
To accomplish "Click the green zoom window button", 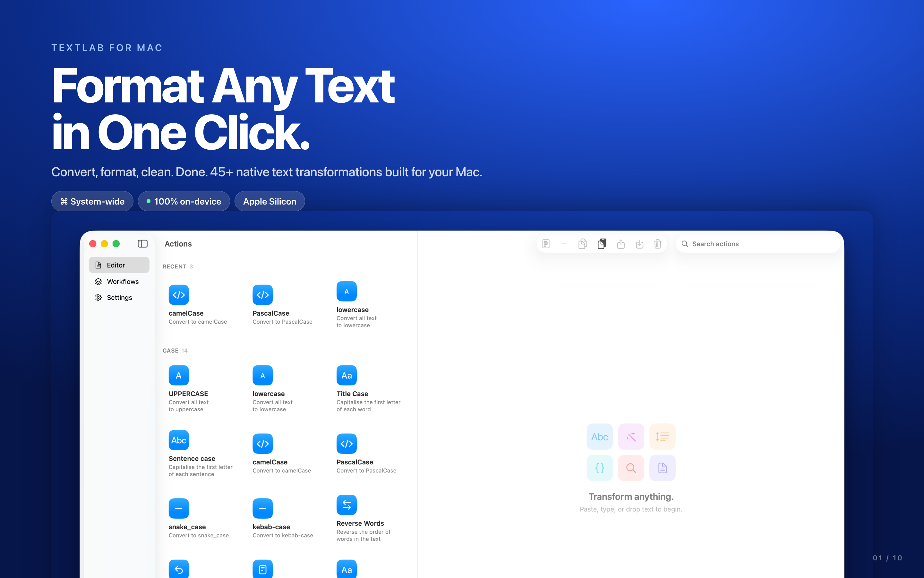I will click(116, 243).
